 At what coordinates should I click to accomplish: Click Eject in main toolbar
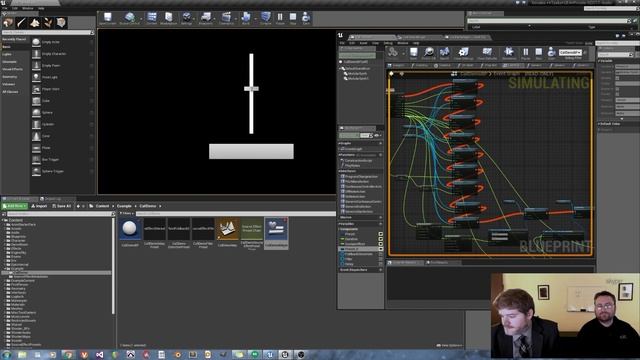[306, 18]
